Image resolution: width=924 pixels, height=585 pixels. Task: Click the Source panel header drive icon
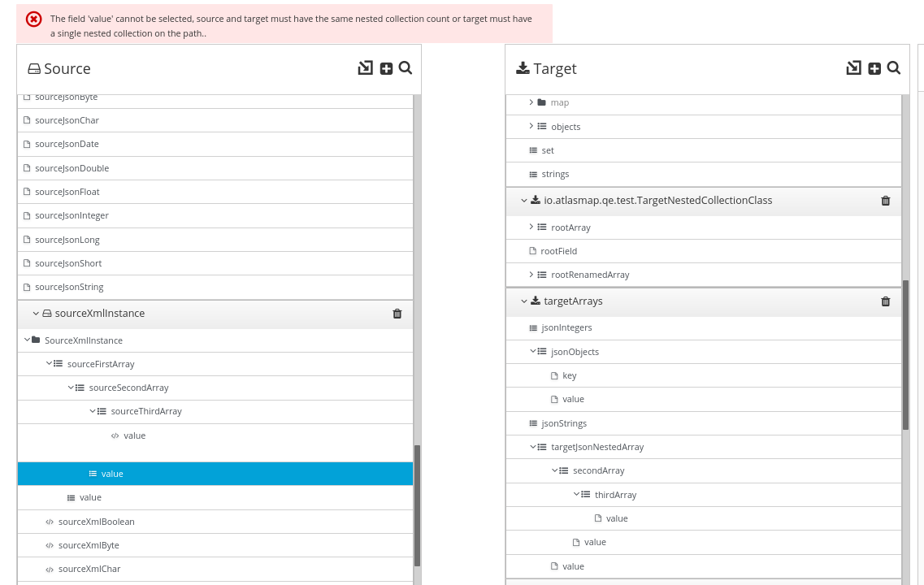[34, 69]
